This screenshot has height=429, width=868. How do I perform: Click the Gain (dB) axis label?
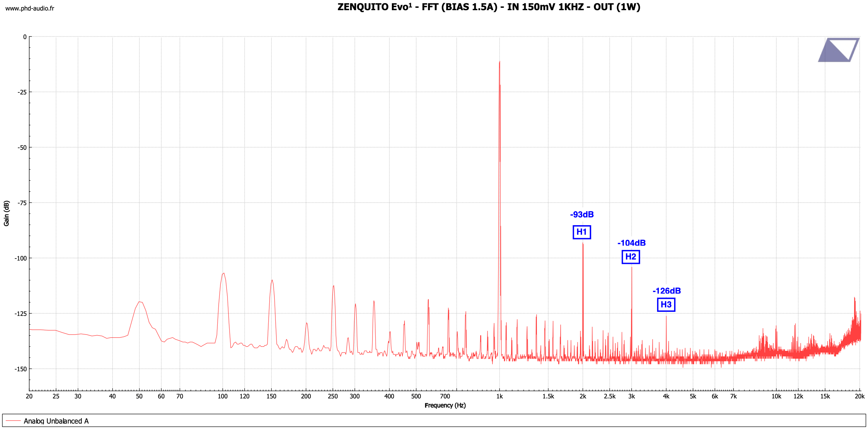pos(6,213)
